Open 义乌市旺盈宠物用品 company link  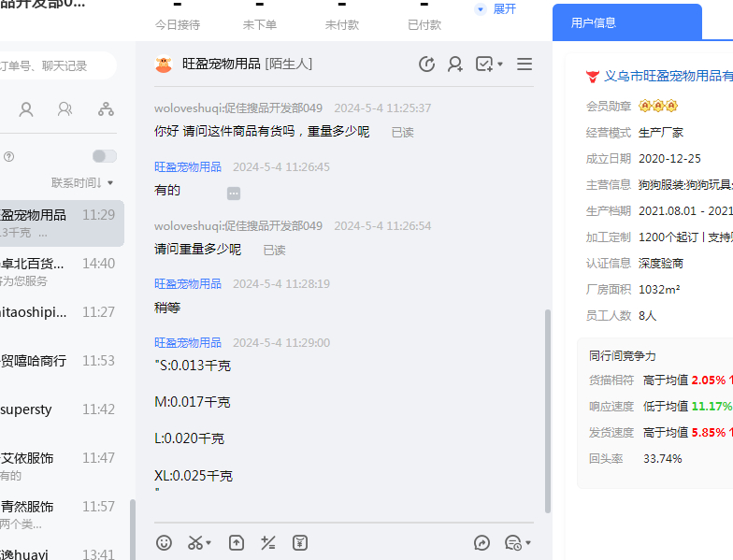[668, 76]
